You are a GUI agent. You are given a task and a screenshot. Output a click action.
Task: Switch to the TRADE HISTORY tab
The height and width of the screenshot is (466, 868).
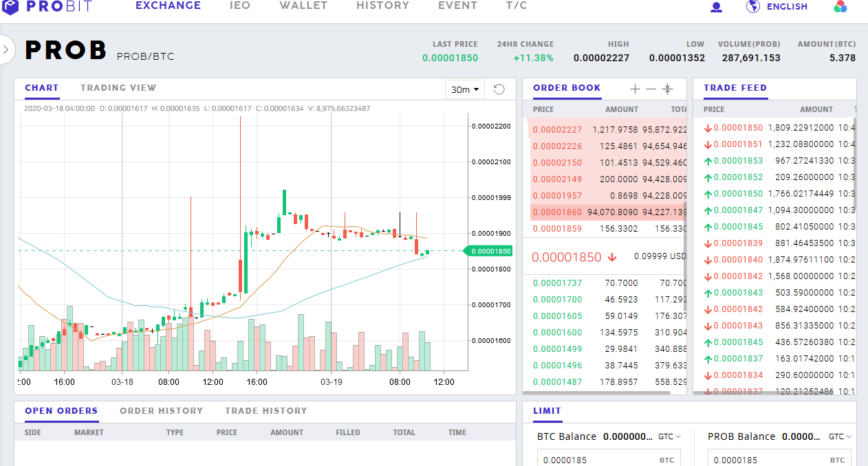[266, 411]
